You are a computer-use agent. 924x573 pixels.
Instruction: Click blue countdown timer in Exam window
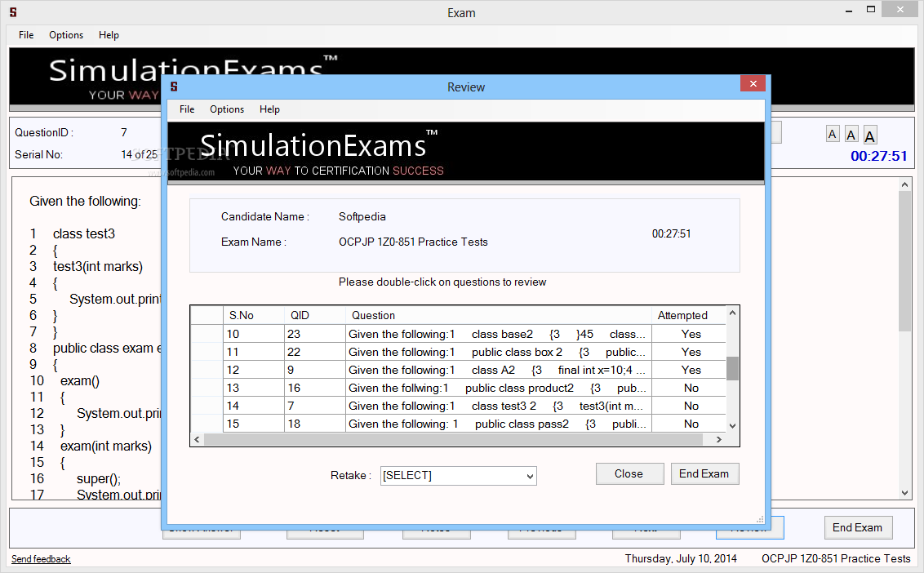tap(878, 156)
